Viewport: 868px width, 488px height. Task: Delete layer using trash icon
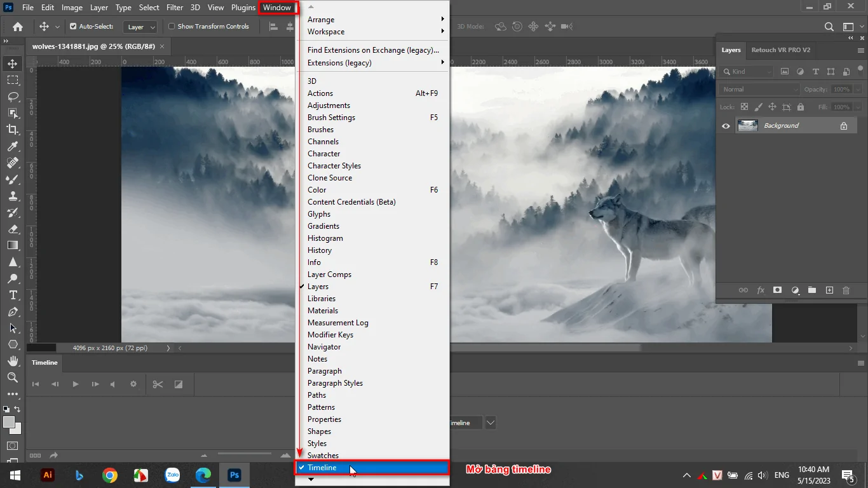(x=846, y=290)
